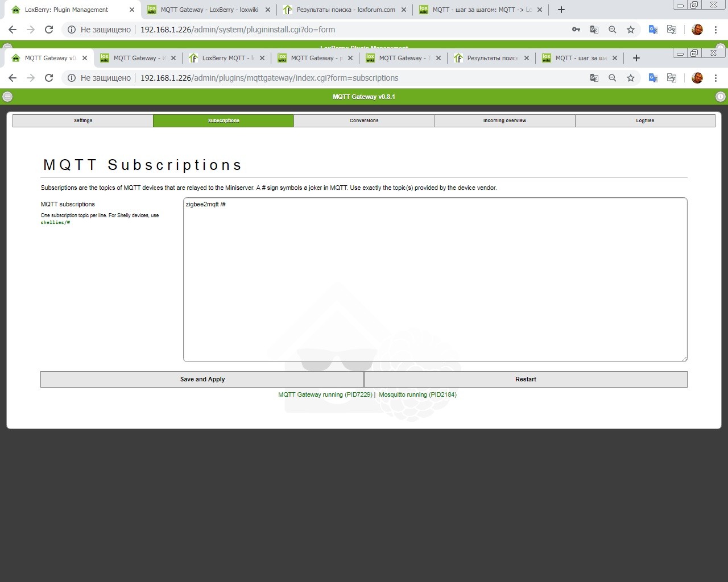Open the Google Translate extension in the front window
728x582 pixels.
point(653,78)
